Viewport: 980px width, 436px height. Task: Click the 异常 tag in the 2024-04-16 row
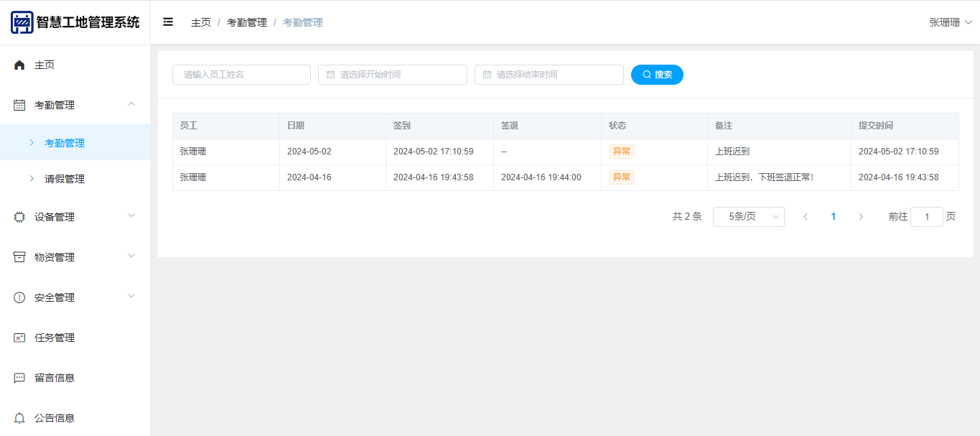coord(622,177)
